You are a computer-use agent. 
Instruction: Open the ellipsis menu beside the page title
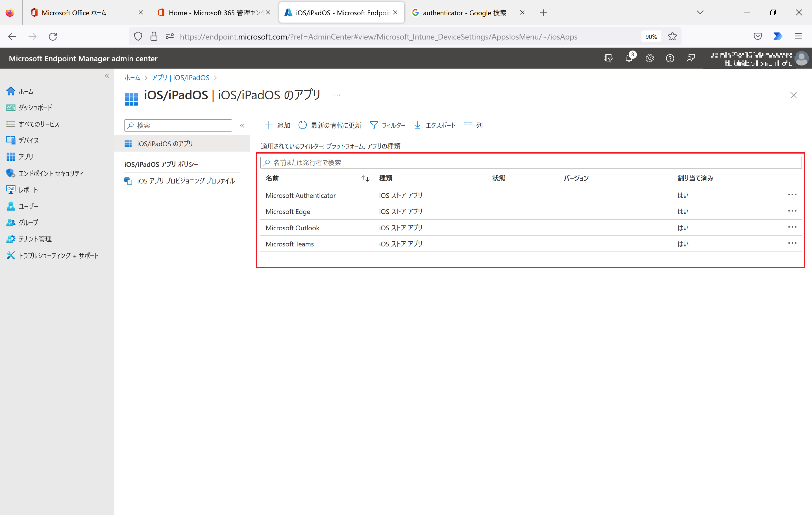pyautogui.click(x=337, y=95)
